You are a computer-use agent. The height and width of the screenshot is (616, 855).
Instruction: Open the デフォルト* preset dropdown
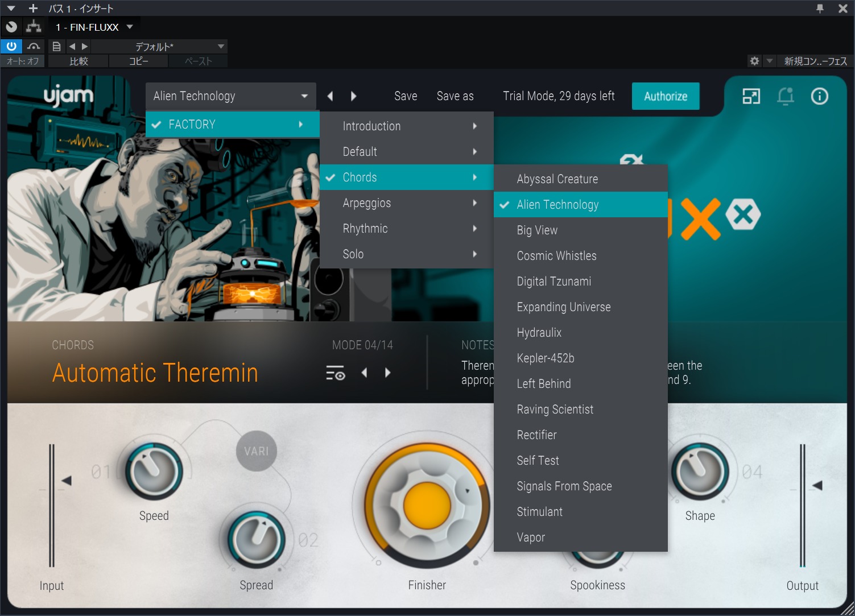click(159, 46)
